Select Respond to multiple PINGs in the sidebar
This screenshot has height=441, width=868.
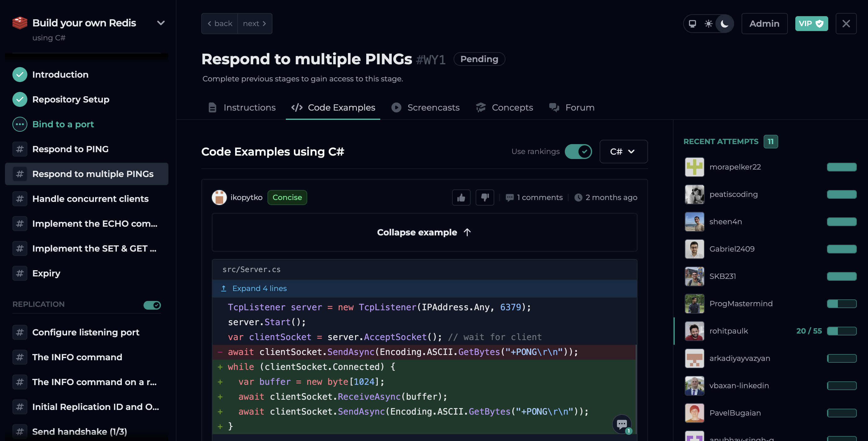[87, 174]
